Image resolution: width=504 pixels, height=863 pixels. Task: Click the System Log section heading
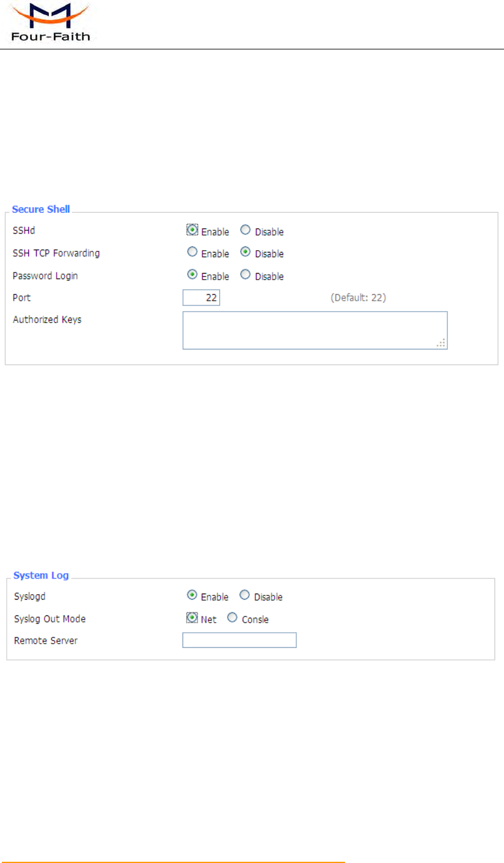tap(41, 576)
